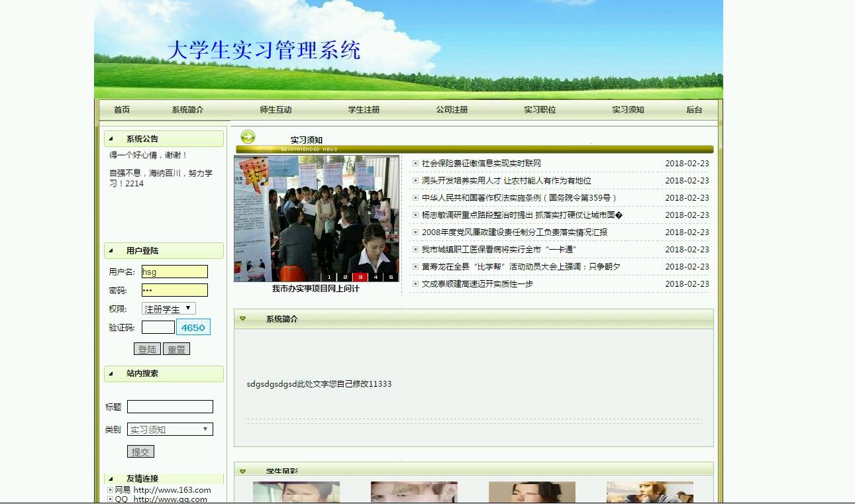This screenshot has height=504, width=855.
Task: Select slide 1 on the news carousel
Action: 330,277
